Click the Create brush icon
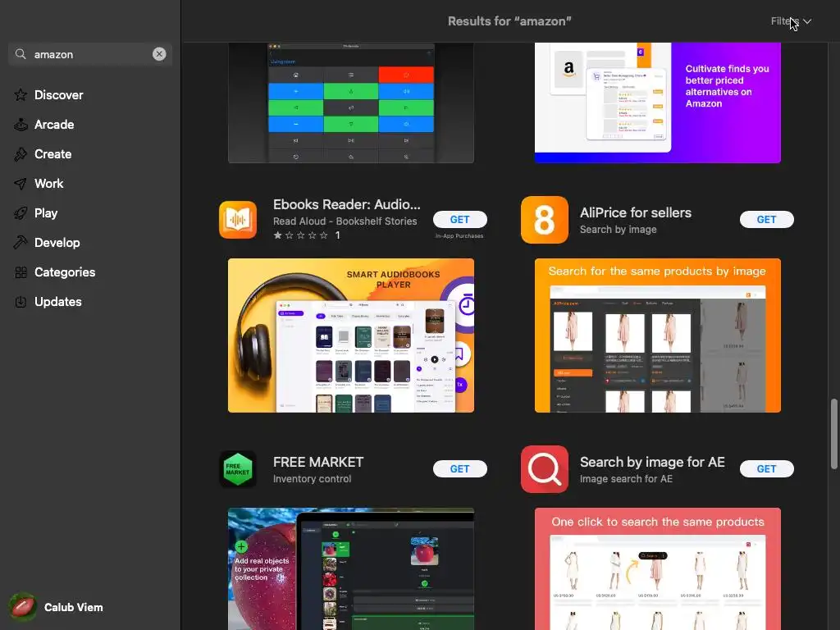 [x=21, y=154]
